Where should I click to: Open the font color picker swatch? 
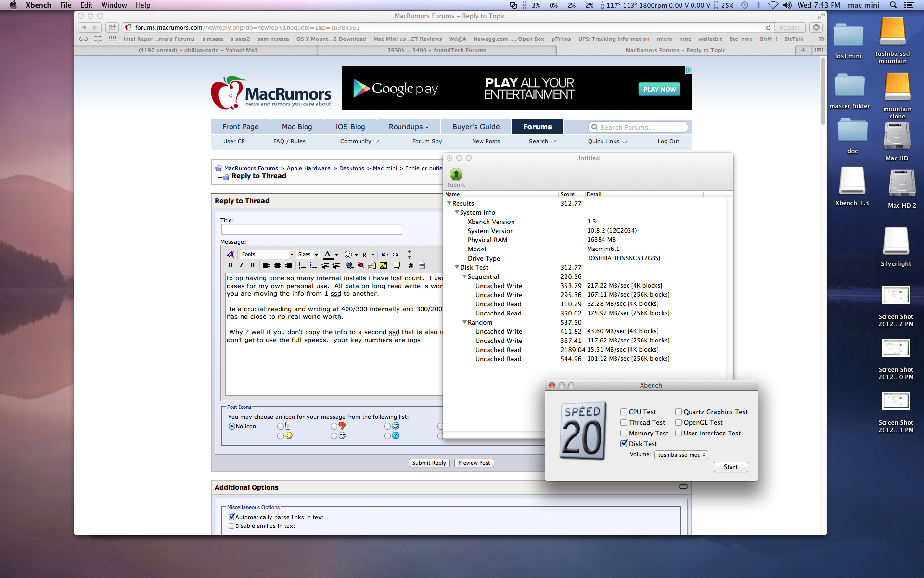click(328, 254)
